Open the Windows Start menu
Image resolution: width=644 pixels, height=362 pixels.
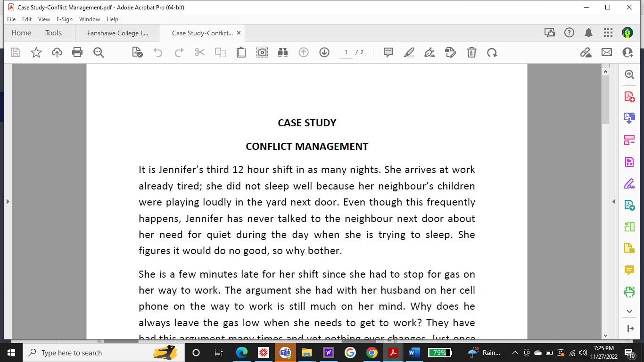11,353
